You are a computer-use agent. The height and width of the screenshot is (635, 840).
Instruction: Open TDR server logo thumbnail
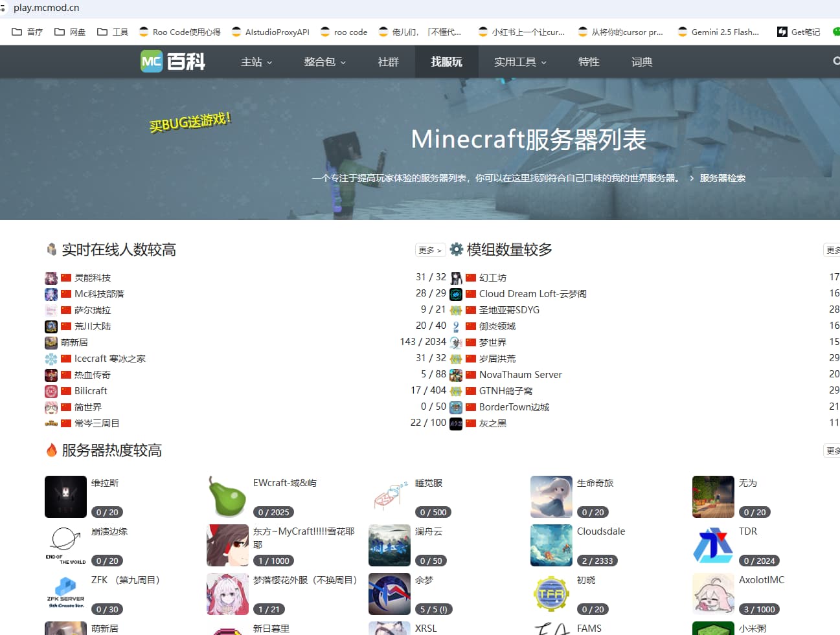tap(713, 545)
